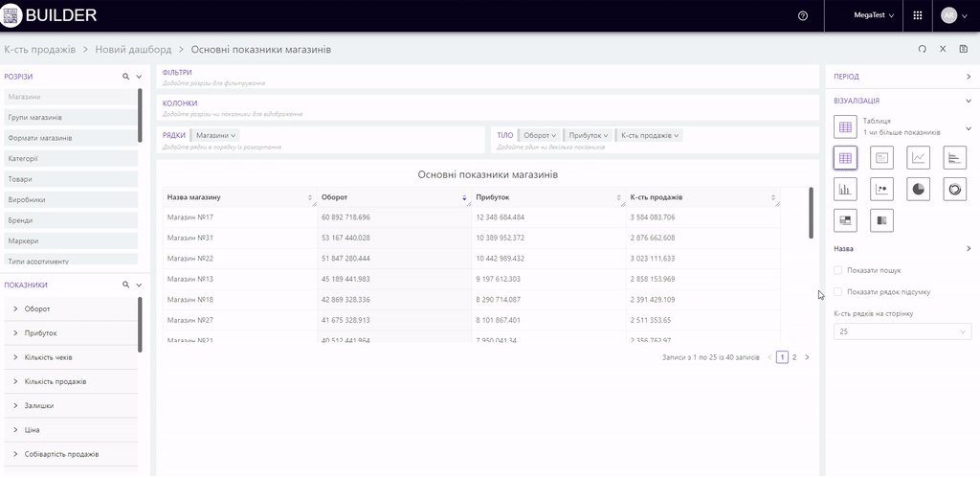Select Групи магазинів in Розрізи list
The height and width of the screenshot is (478, 980).
(35, 117)
